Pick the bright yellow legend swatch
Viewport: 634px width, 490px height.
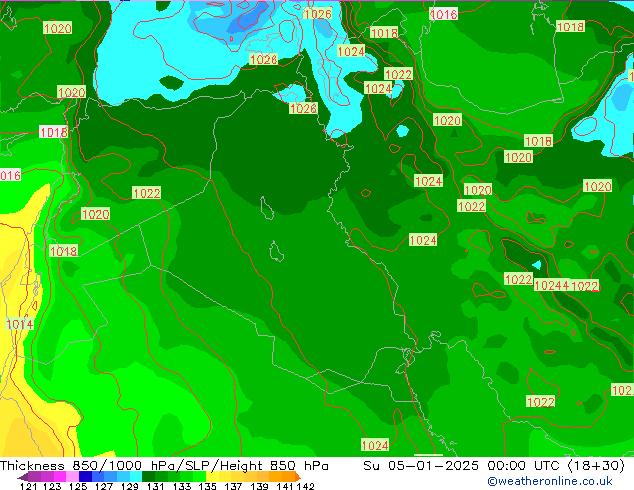(212, 477)
